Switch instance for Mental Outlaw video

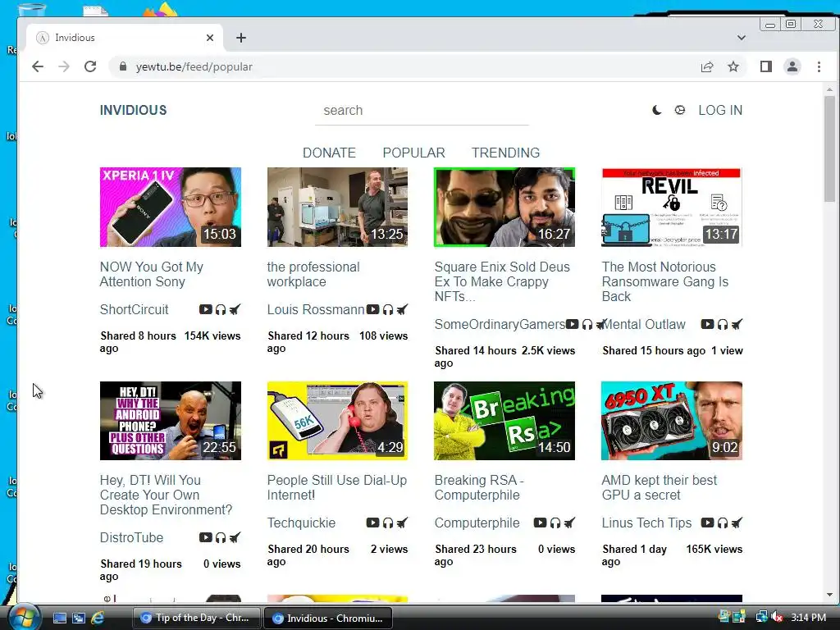pos(737,324)
